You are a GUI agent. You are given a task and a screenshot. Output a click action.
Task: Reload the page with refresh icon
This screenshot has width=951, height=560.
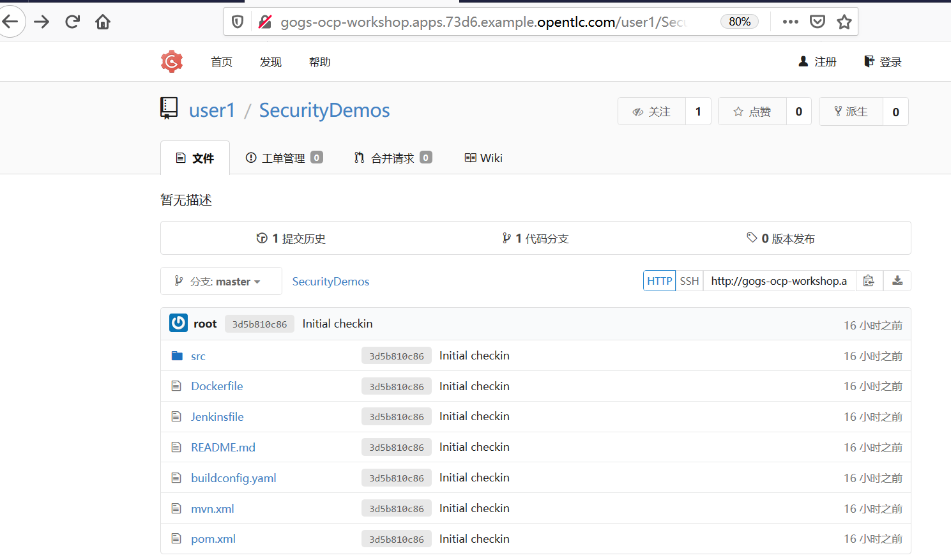(x=72, y=22)
